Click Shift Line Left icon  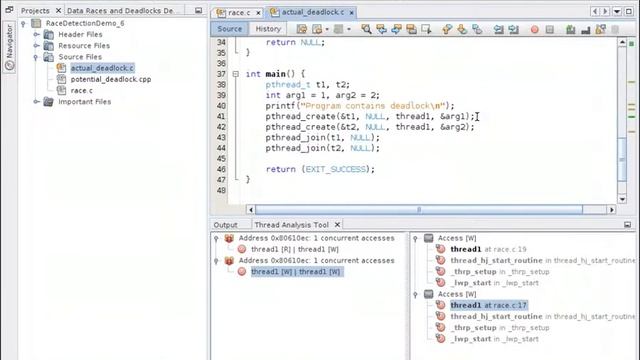tap(498, 29)
